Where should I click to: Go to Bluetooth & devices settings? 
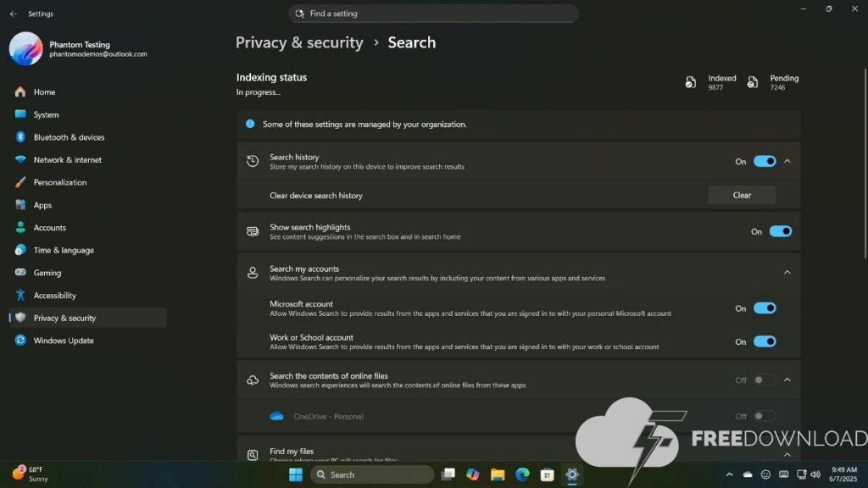point(69,137)
